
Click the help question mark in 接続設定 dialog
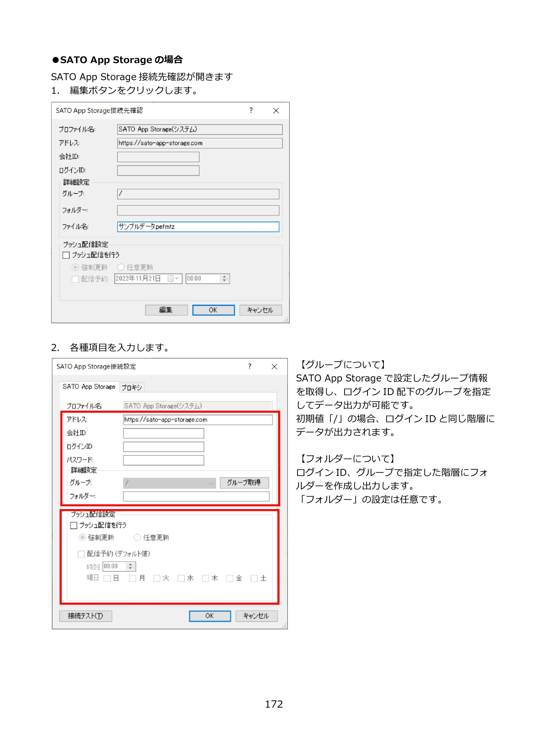pyautogui.click(x=250, y=366)
